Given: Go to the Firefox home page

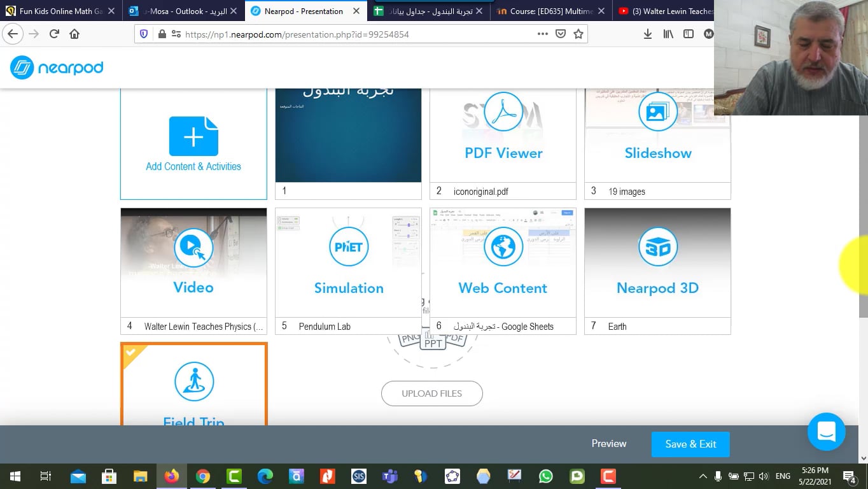Looking at the screenshot, I should click(74, 34).
